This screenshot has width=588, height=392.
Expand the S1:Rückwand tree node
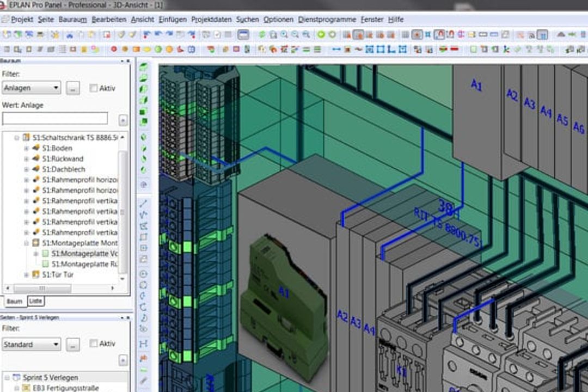(26, 158)
